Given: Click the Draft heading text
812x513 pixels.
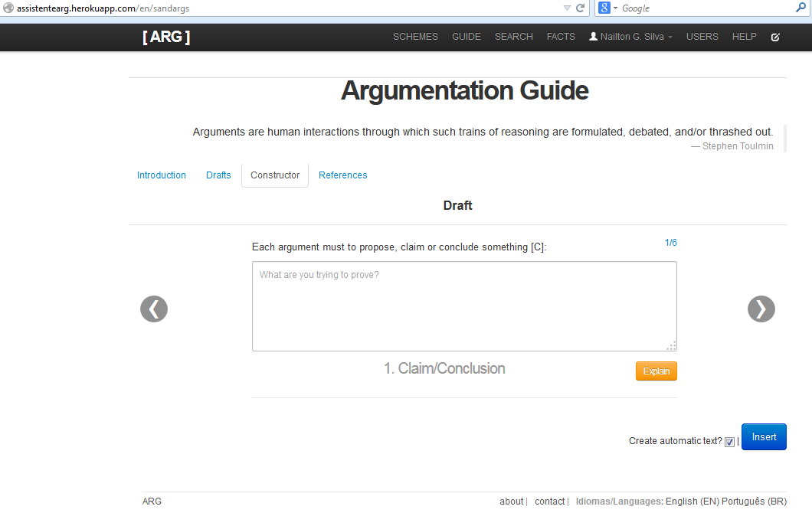Looking at the screenshot, I should (x=458, y=205).
